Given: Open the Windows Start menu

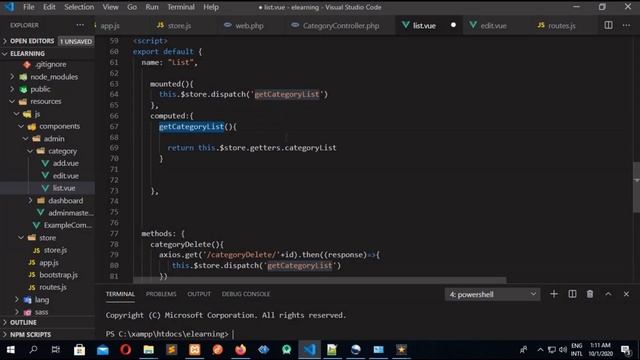Looking at the screenshot, I should tap(11, 350).
